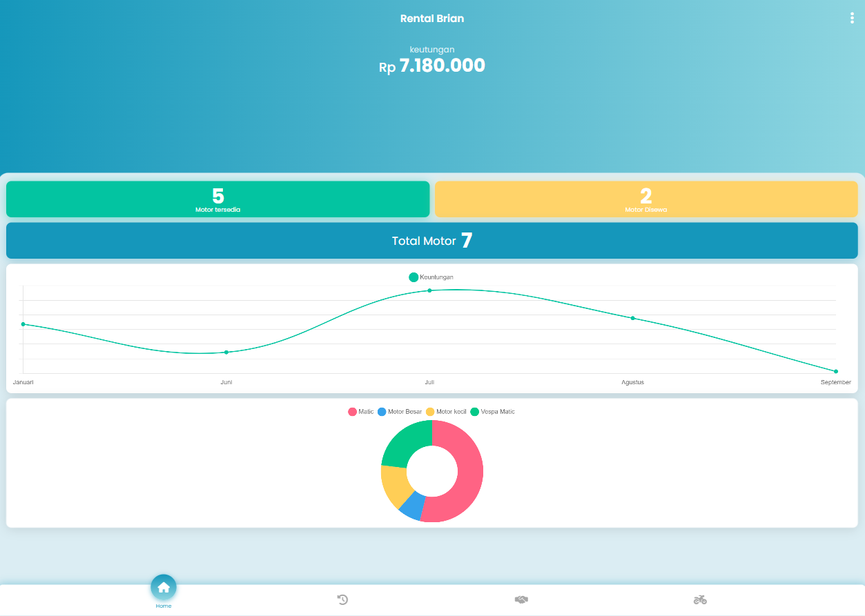The height and width of the screenshot is (616, 865).
Task: Select the Total Motor banner
Action: tap(432, 241)
